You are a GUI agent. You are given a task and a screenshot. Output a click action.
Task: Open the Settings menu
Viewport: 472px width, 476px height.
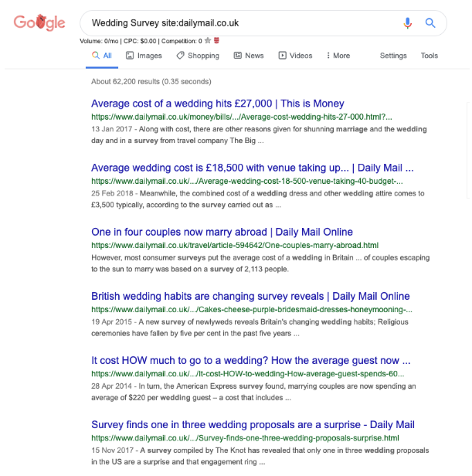click(393, 56)
